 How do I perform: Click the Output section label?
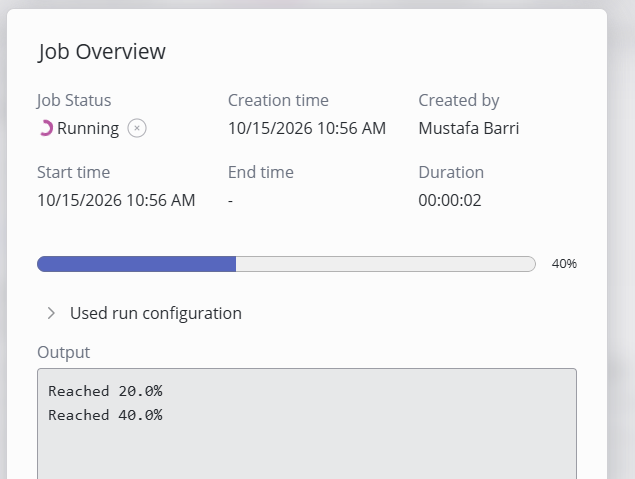(x=64, y=352)
